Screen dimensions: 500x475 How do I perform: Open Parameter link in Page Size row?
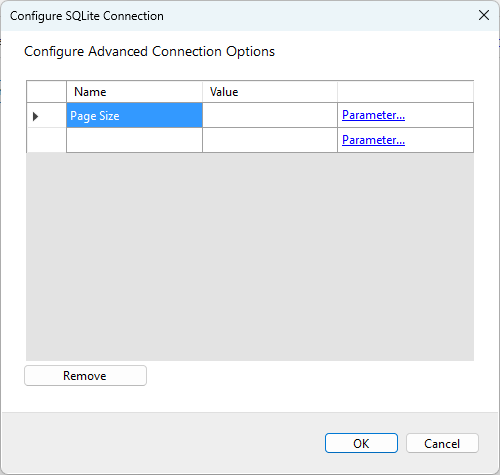click(373, 115)
